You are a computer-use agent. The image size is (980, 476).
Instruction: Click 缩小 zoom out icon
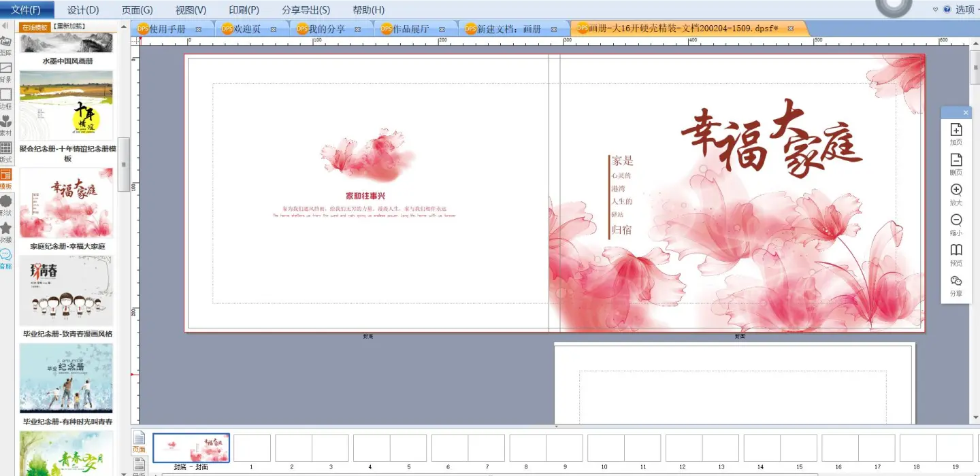click(x=956, y=224)
